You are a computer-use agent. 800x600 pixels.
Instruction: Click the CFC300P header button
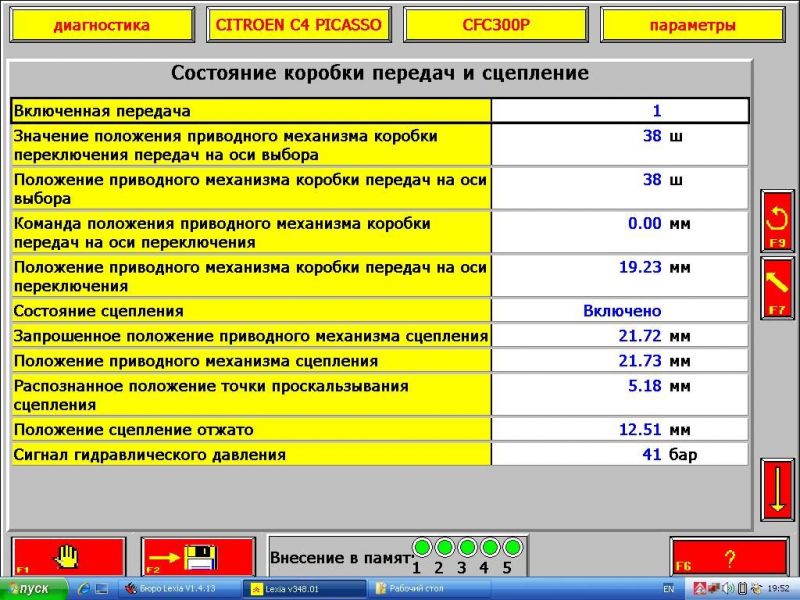[x=496, y=25]
